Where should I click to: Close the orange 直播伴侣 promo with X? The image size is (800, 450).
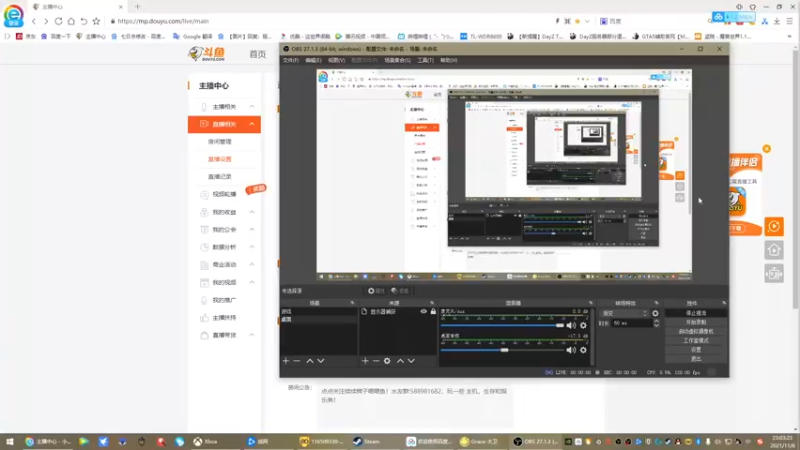(x=766, y=149)
